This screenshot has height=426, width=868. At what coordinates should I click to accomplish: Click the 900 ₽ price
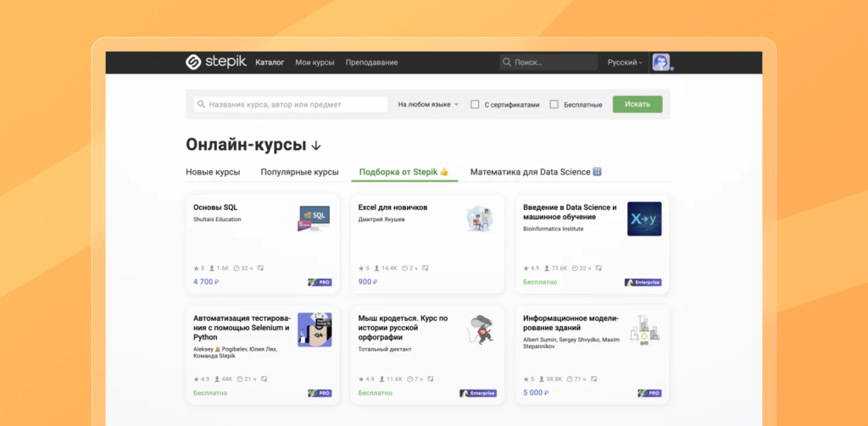(368, 282)
